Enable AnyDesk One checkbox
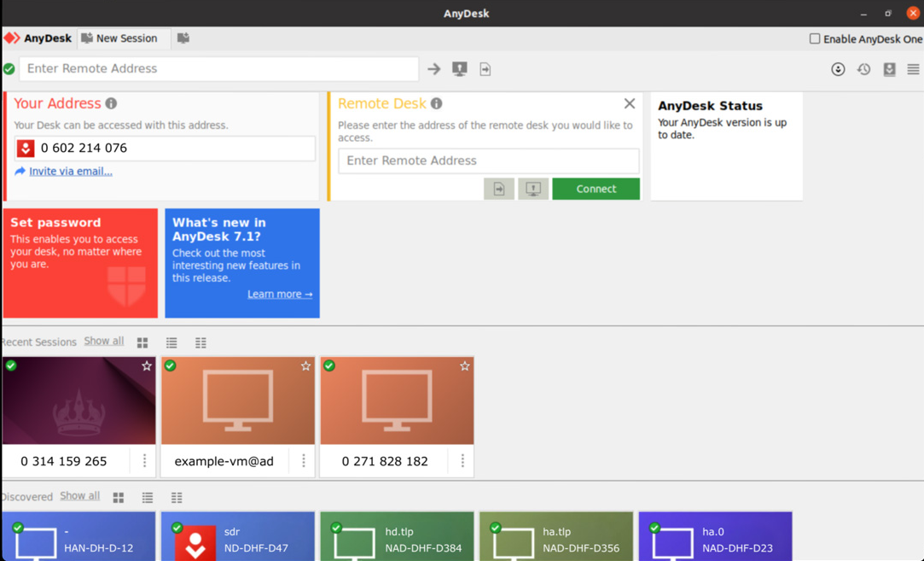Screen dimensions: 924x561 pos(815,39)
